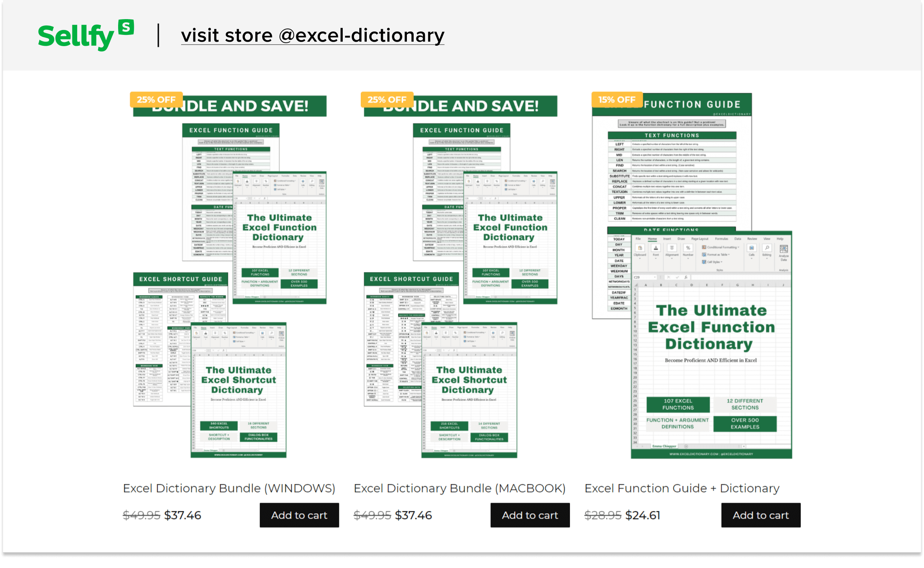
Task: Click 25% OFF badge on Windows bundle
Action: 156,100
